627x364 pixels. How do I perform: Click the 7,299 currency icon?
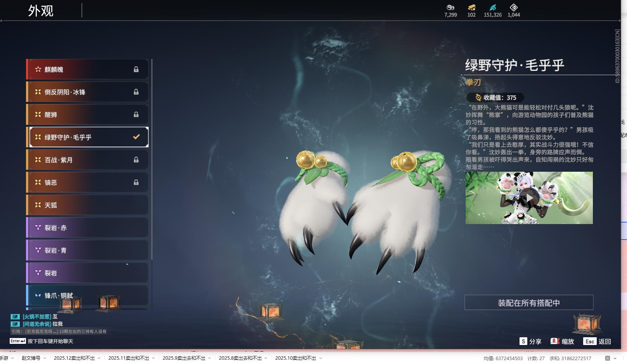tap(450, 7)
